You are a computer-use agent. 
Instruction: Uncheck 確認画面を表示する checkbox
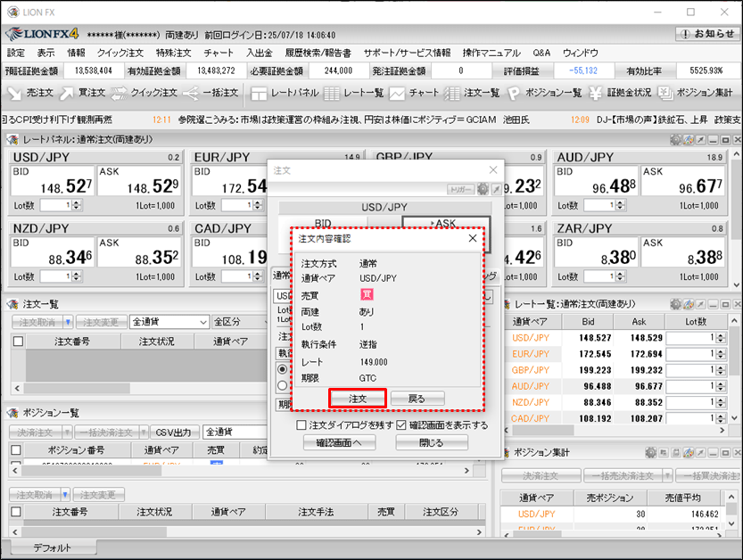401,425
